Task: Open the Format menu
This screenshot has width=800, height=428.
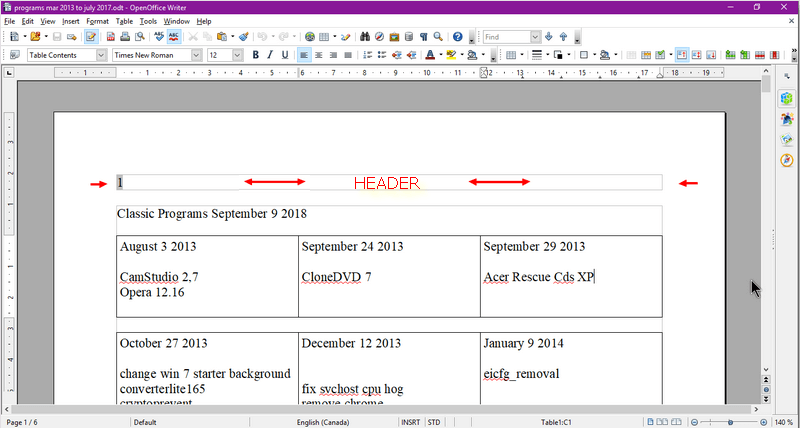Action: point(97,21)
